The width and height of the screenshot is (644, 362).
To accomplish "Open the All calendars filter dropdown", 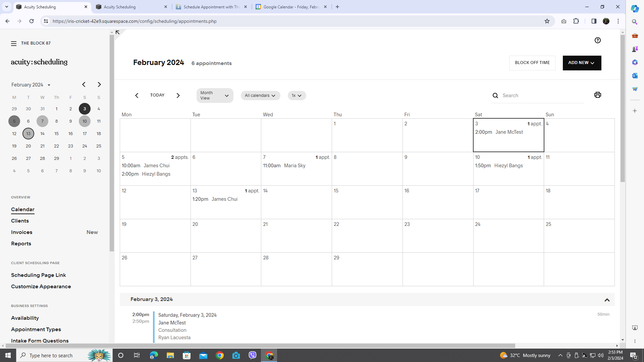I will [x=260, y=96].
